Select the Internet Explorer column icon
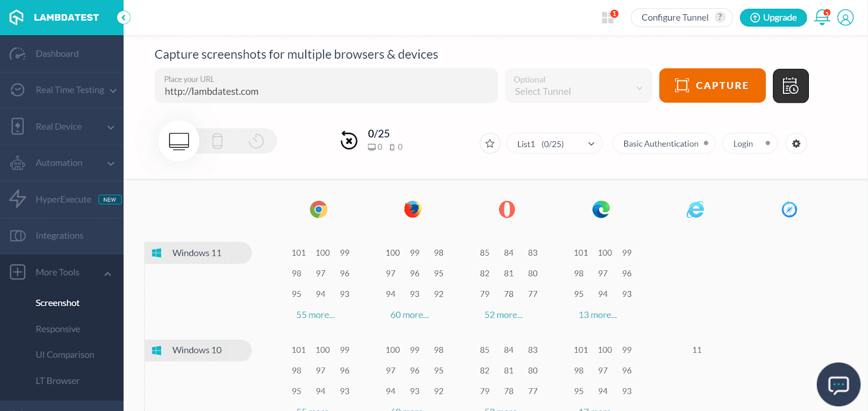Screen dimensions: 868x411 point(695,209)
